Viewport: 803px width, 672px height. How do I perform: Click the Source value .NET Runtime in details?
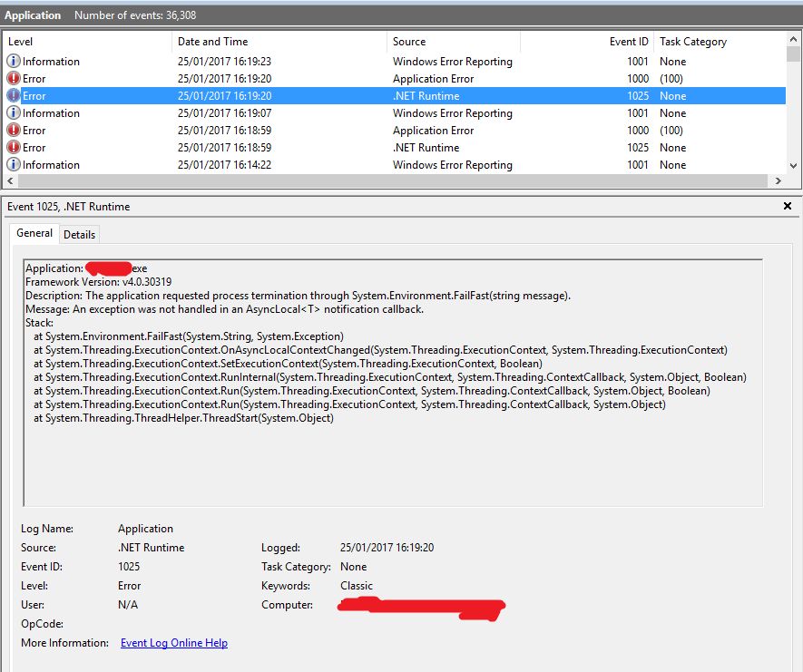(152, 548)
